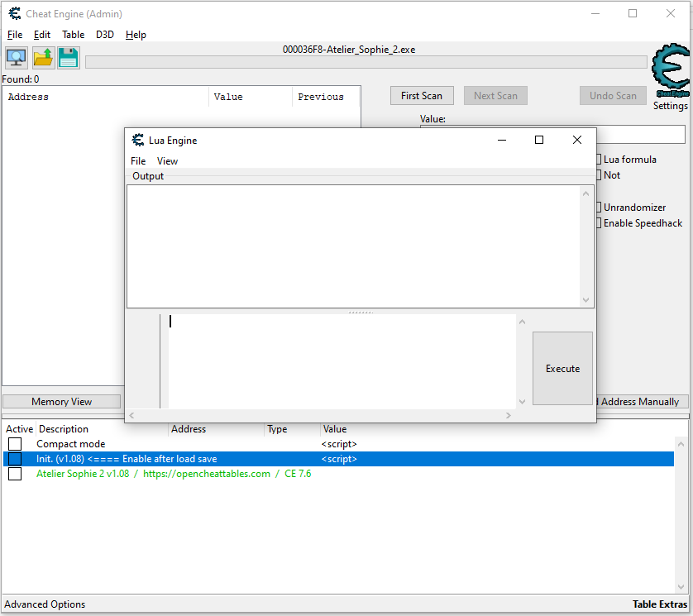
Task: Click the cheat table scroll down arrow
Action: coord(681,587)
